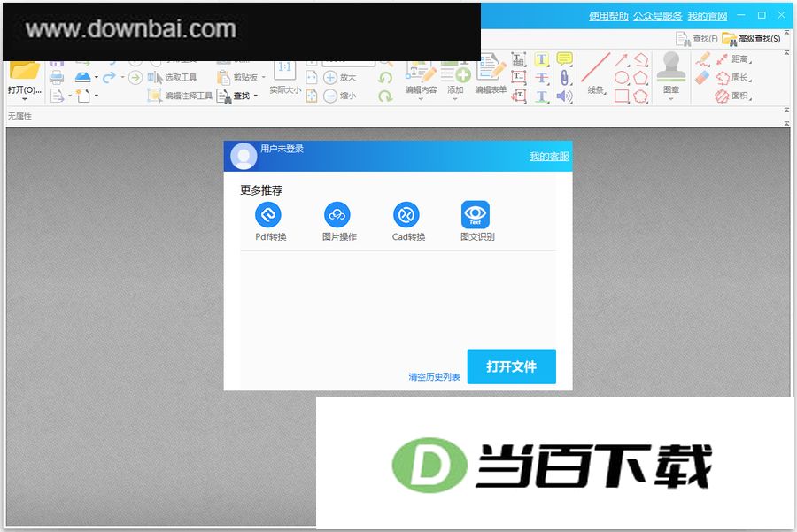Screen dimensions: 797x532
Task: Open the Pdf转换 recommendation
Action: tap(270, 221)
